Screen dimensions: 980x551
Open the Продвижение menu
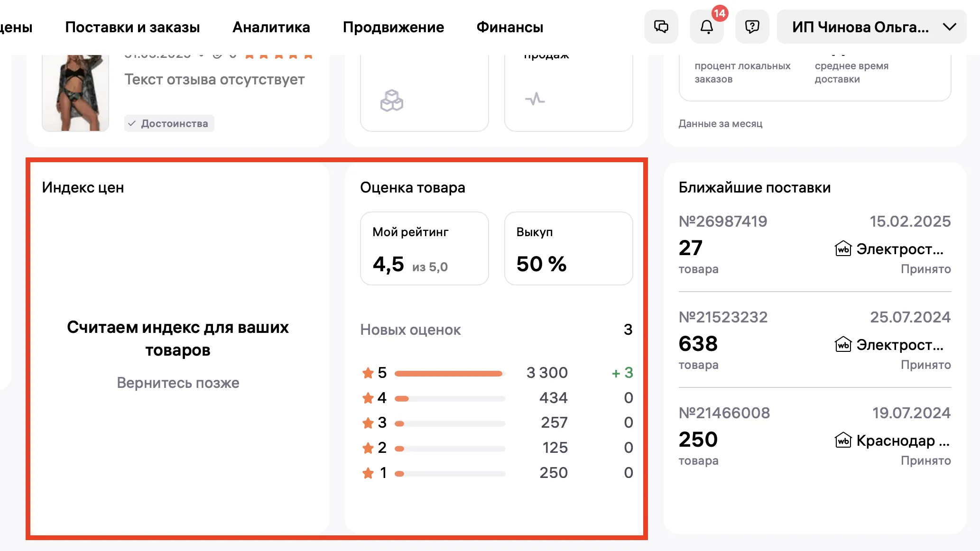(393, 27)
